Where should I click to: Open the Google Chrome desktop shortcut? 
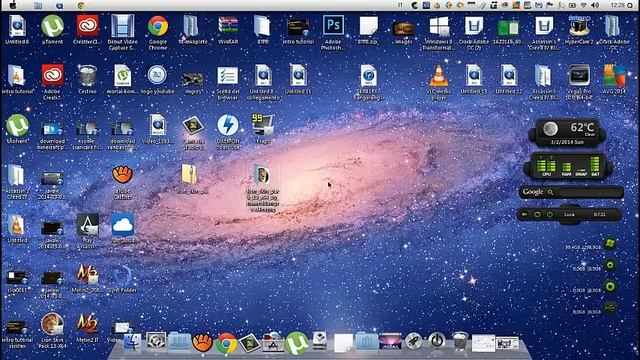(x=158, y=26)
